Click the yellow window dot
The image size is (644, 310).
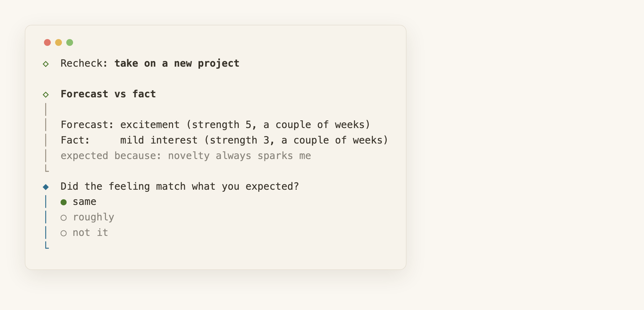point(59,42)
